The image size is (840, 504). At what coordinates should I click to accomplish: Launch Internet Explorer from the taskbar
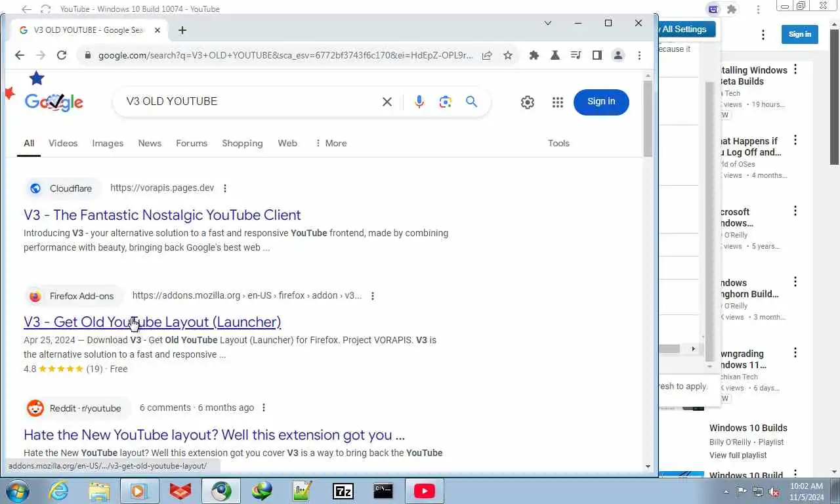(x=59, y=491)
